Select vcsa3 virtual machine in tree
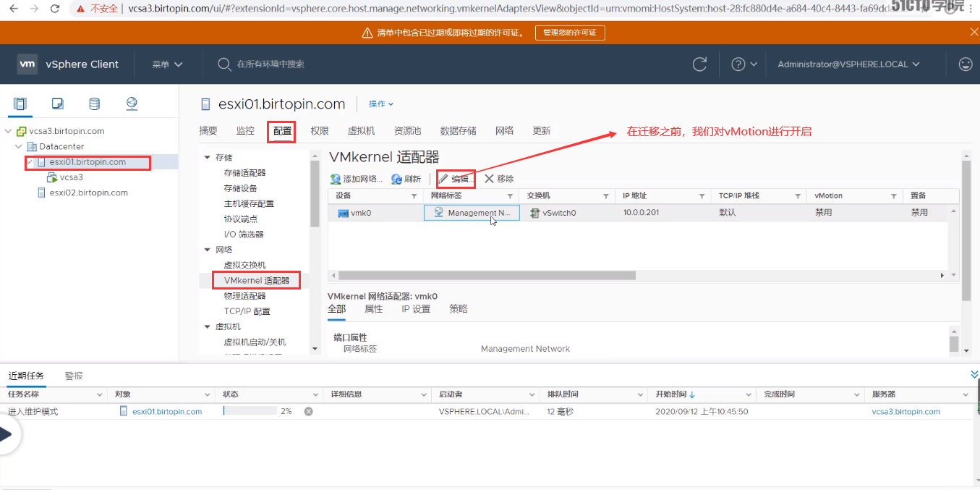 (71, 177)
